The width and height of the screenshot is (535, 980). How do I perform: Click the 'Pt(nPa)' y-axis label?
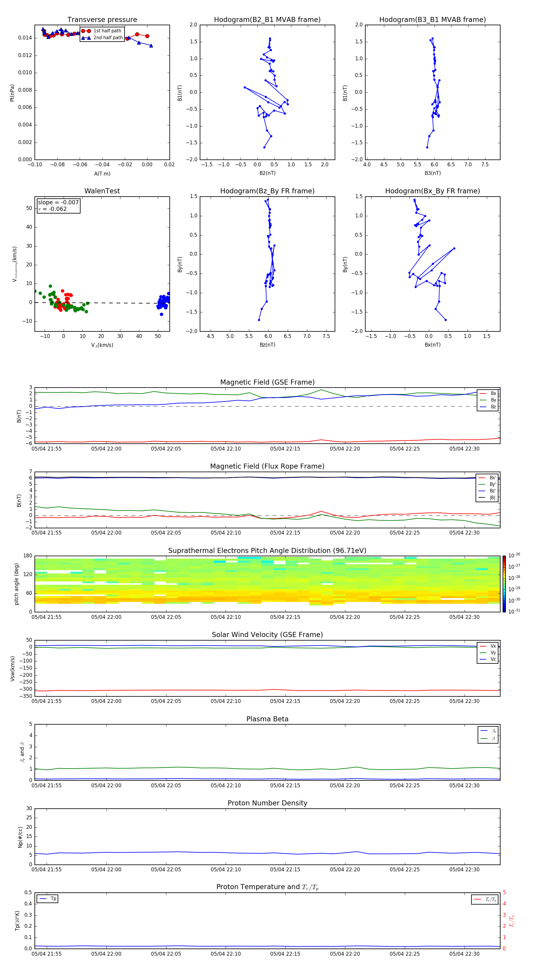(12, 93)
